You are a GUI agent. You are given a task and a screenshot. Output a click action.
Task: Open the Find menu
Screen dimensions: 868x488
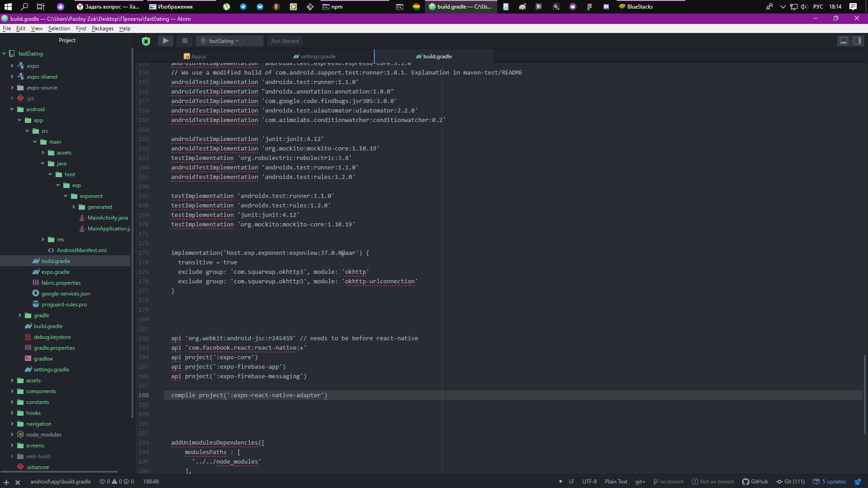pos(81,28)
